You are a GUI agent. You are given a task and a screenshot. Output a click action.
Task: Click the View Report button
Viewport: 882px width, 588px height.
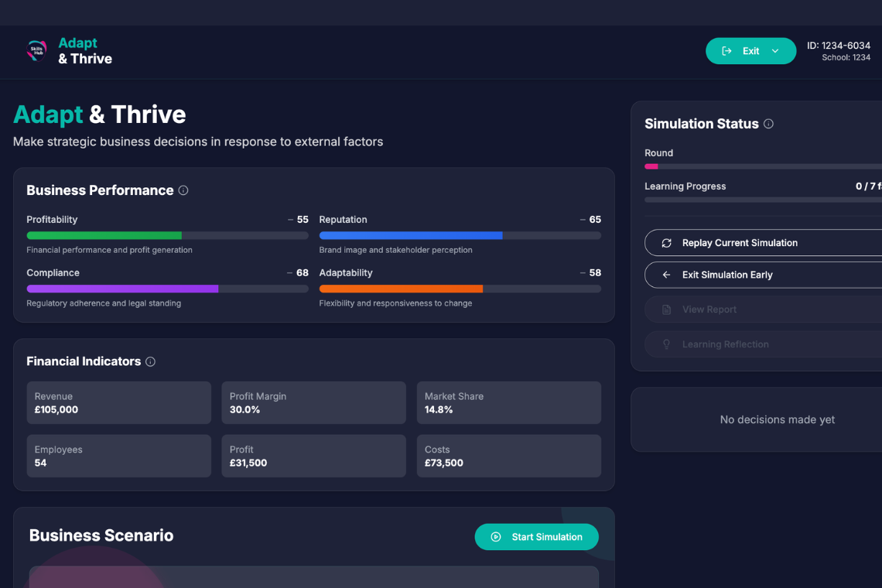764,309
